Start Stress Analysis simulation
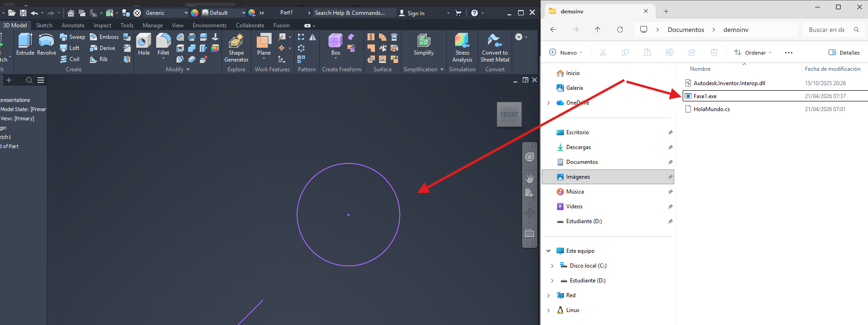Image resolution: width=868 pixels, height=325 pixels. [x=462, y=48]
